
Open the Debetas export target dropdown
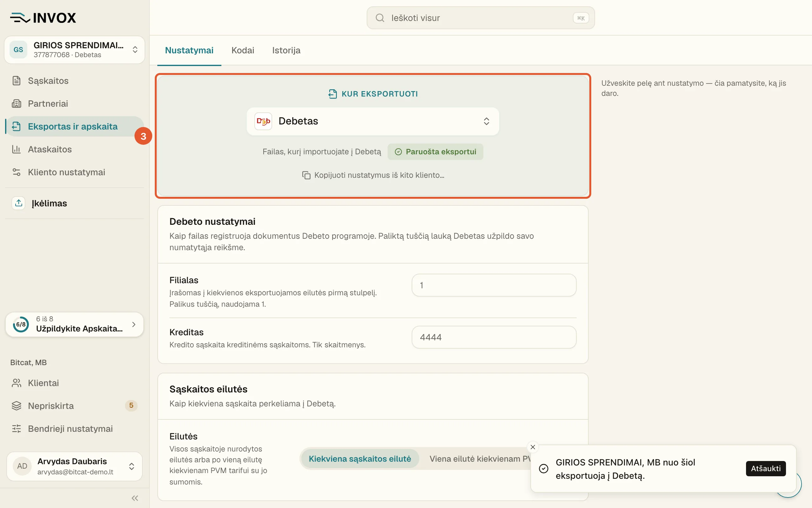(x=373, y=121)
